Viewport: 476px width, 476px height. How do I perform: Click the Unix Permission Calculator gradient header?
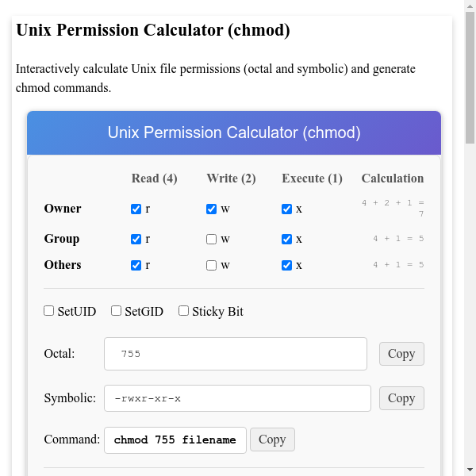click(234, 132)
